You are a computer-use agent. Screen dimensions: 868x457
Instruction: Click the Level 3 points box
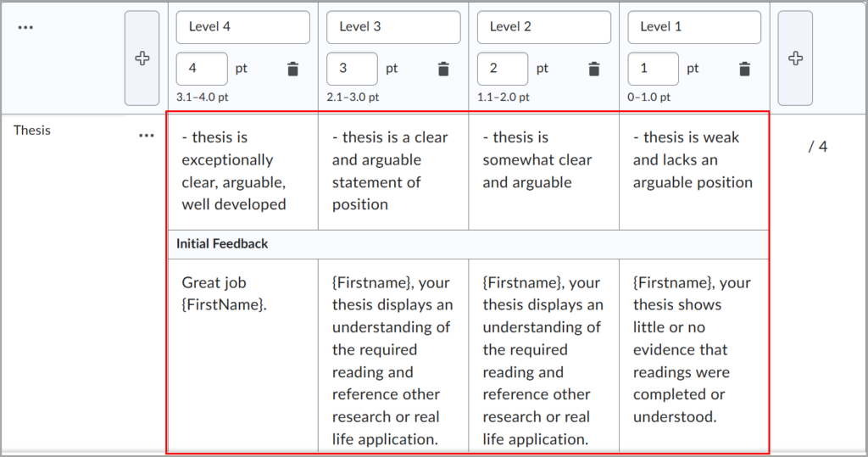click(x=352, y=69)
